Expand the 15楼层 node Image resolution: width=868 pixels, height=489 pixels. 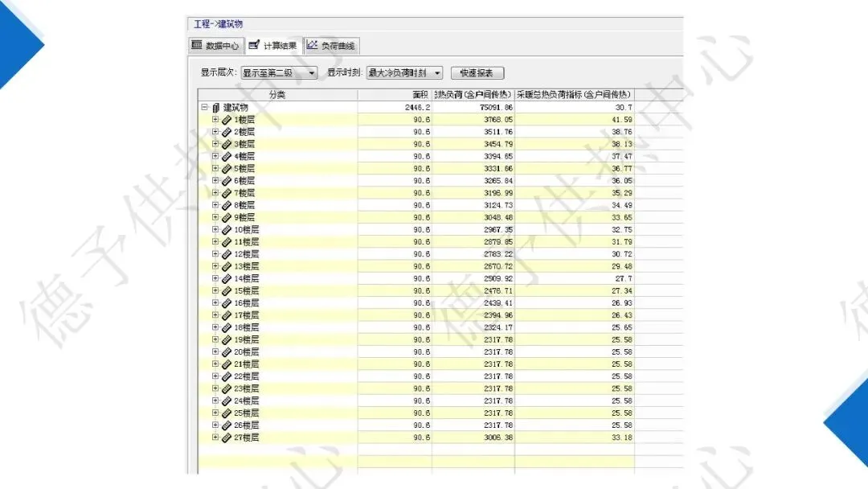[215, 290]
